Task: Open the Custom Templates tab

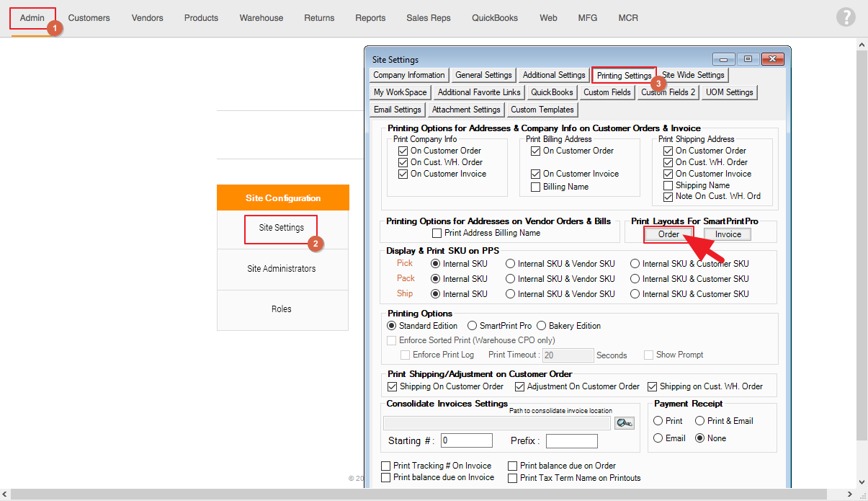Action: tap(542, 110)
